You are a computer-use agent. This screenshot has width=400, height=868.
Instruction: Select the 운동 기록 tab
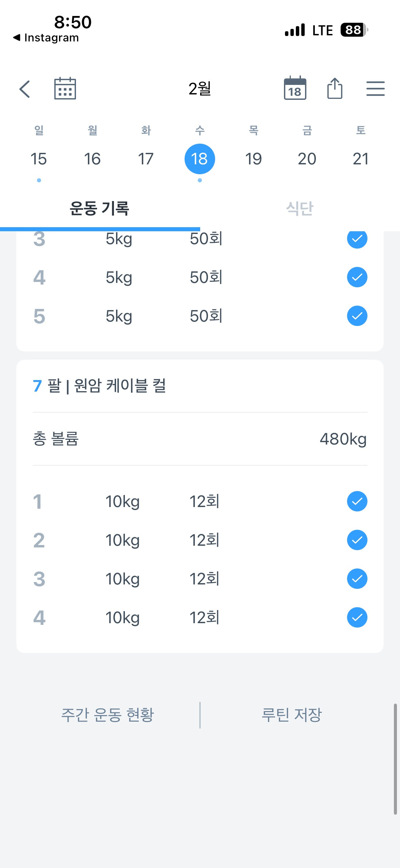pyautogui.click(x=99, y=209)
